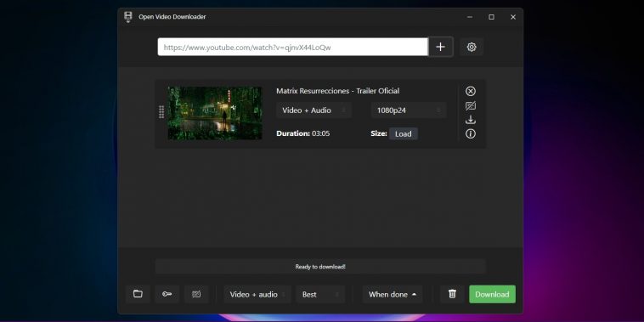Close the Open Video Downloader window

[x=512, y=17]
